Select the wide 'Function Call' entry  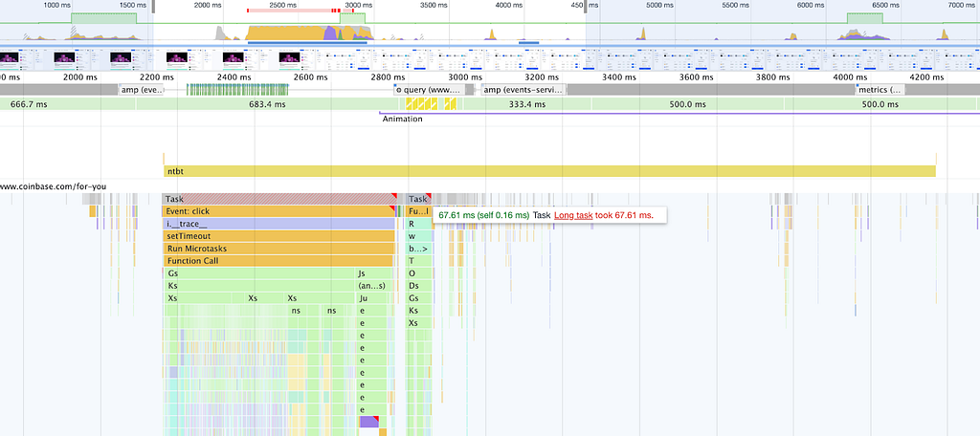[x=278, y=261]
